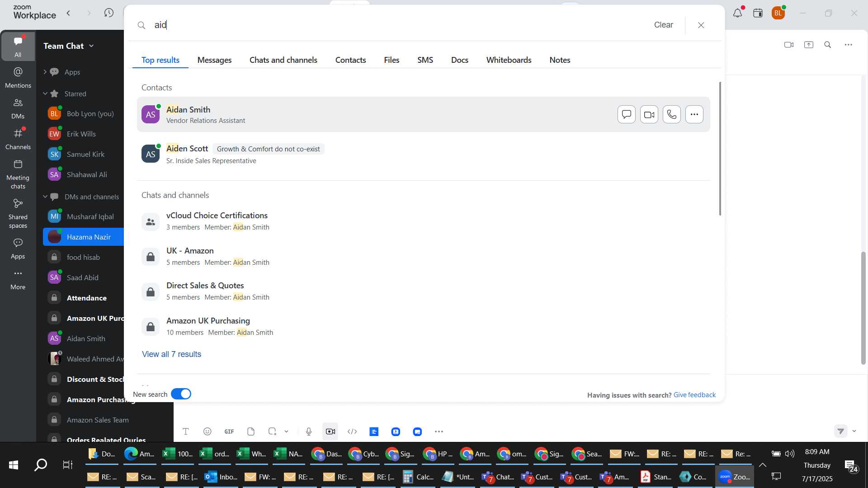This screenshot has width=868, height=488.
Task: Open the GIF picker
Action: click(229, 432)
